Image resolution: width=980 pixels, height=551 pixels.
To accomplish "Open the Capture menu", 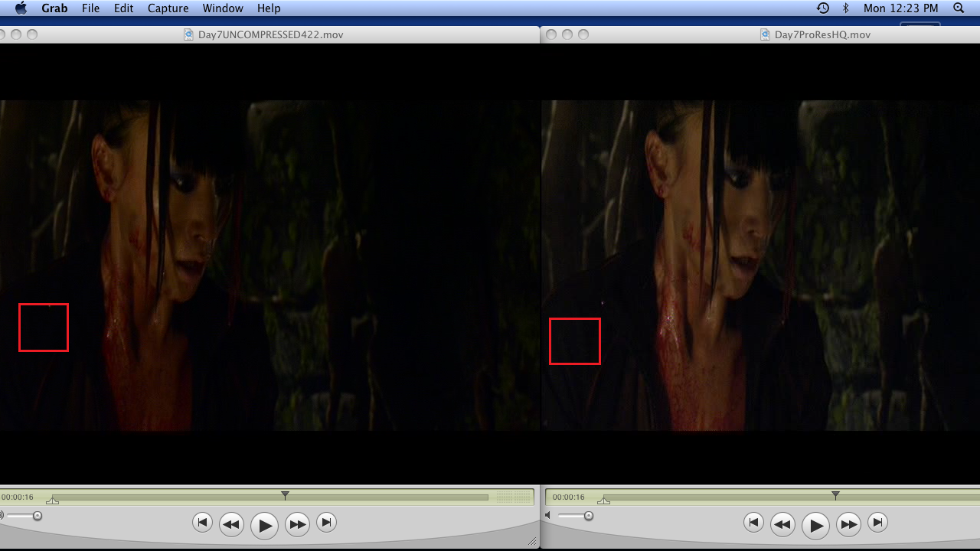I will [x=168, y=8].
